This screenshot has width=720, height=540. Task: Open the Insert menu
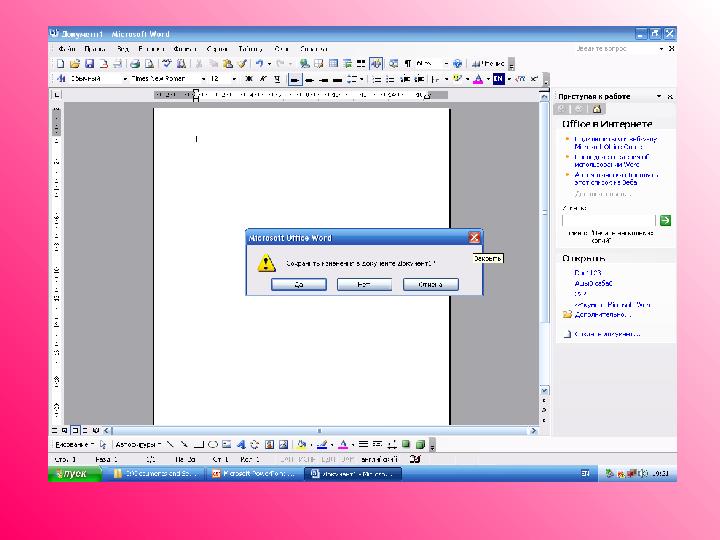point(151,48)
